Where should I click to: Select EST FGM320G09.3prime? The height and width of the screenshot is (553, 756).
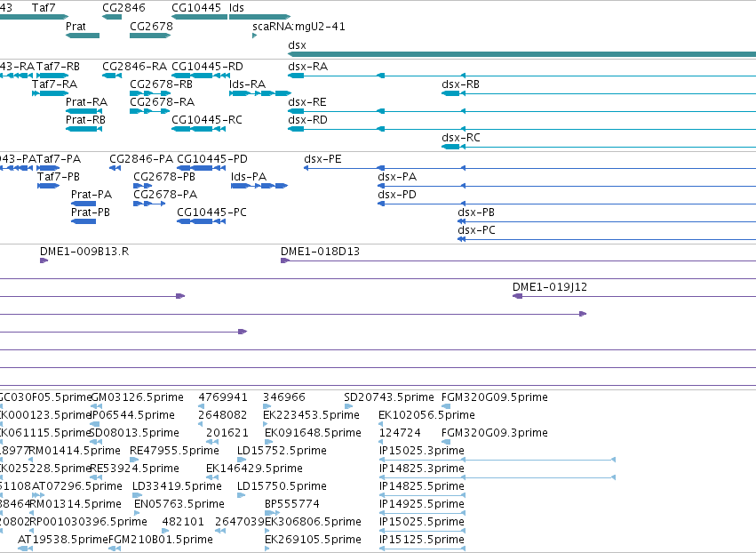pos(495,433)
